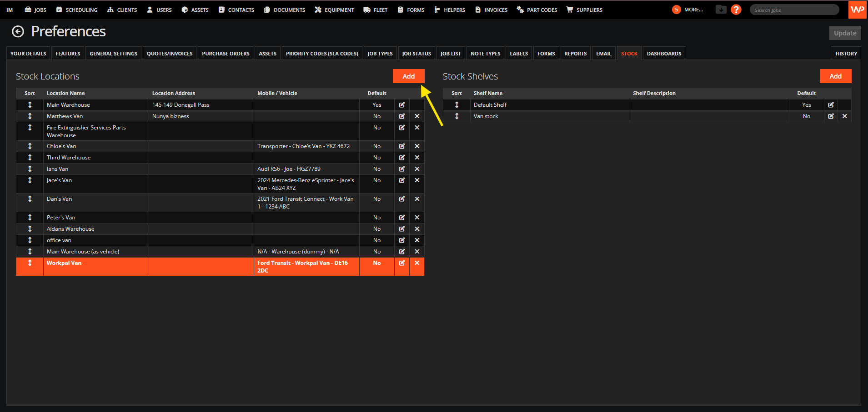Edit Dan's Van location
The width and height of the screenshot is (868, 412).
[x=402, y=199]
